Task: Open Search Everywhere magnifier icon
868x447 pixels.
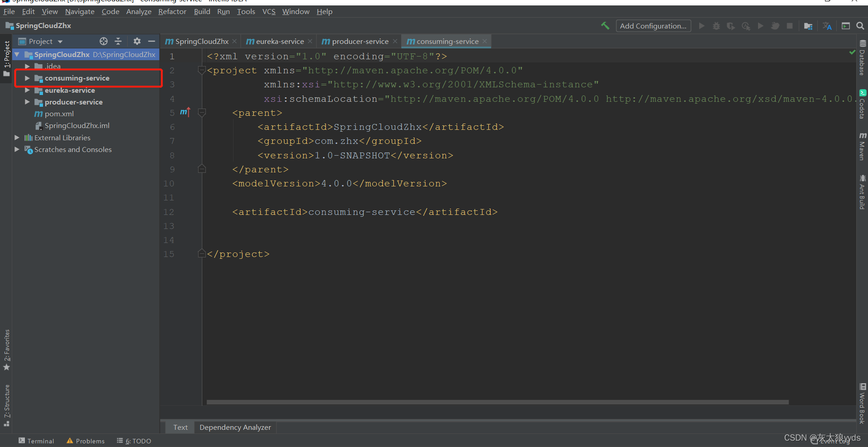Action: [x=860, y=26]
